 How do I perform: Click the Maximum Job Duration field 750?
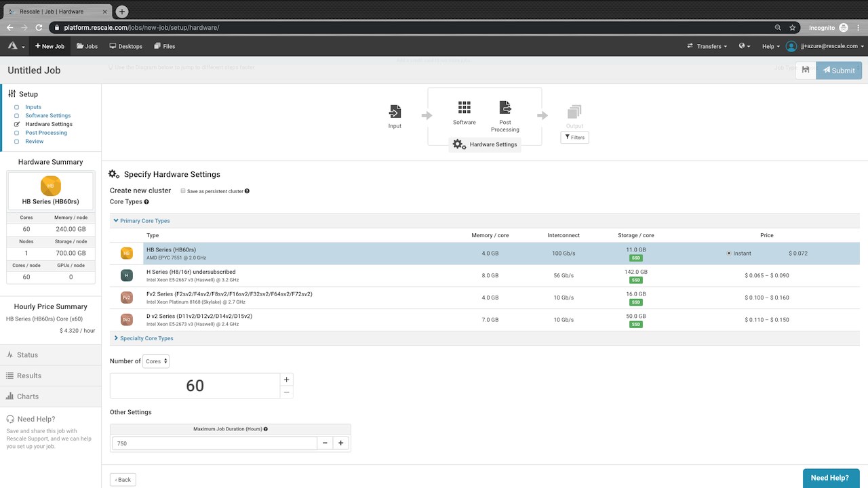214,443
